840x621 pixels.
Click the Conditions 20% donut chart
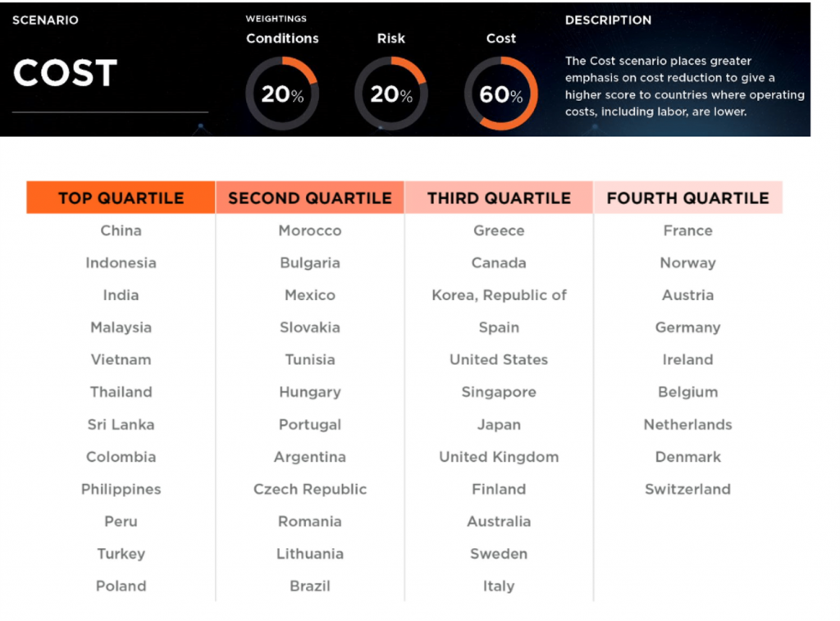(282, 94)
